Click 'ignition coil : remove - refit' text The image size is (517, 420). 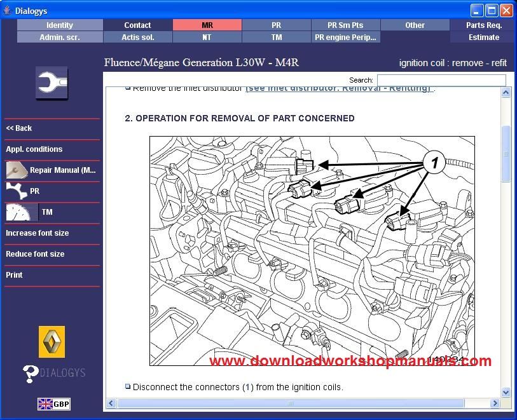coord(453,63)
